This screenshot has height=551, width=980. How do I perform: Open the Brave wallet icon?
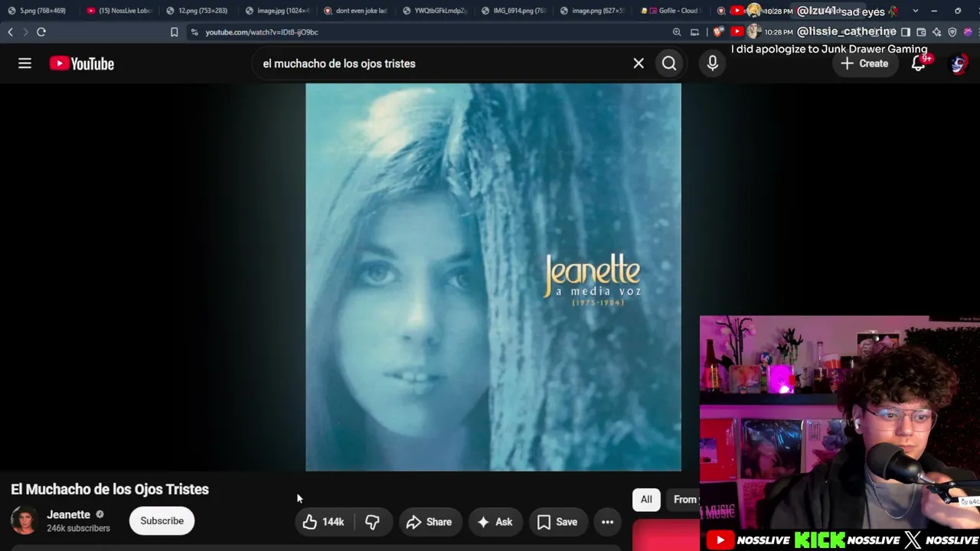921,32
